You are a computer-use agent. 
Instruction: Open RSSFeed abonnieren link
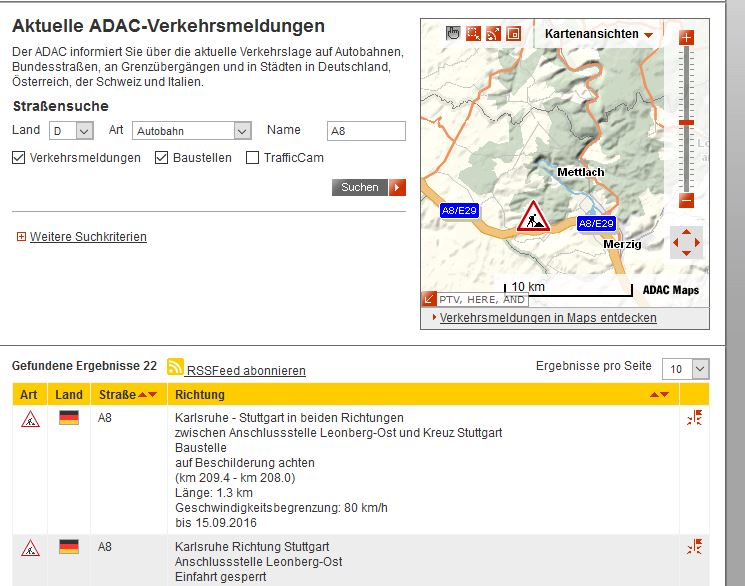click(x=246, y=371)
